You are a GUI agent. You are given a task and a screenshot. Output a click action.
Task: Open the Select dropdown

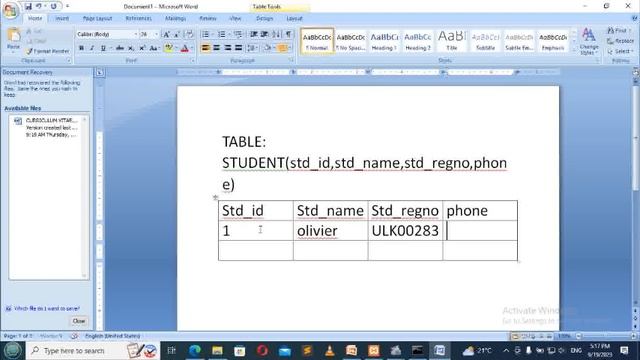620,51
